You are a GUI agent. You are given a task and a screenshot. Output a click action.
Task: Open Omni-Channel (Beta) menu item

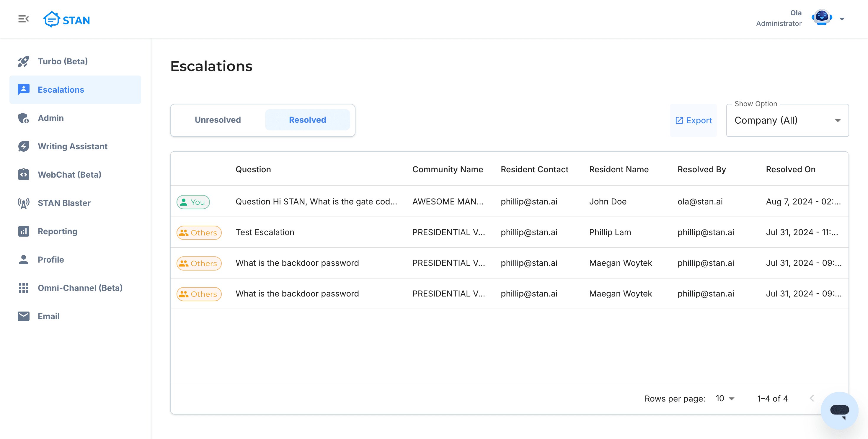[75, 288]
